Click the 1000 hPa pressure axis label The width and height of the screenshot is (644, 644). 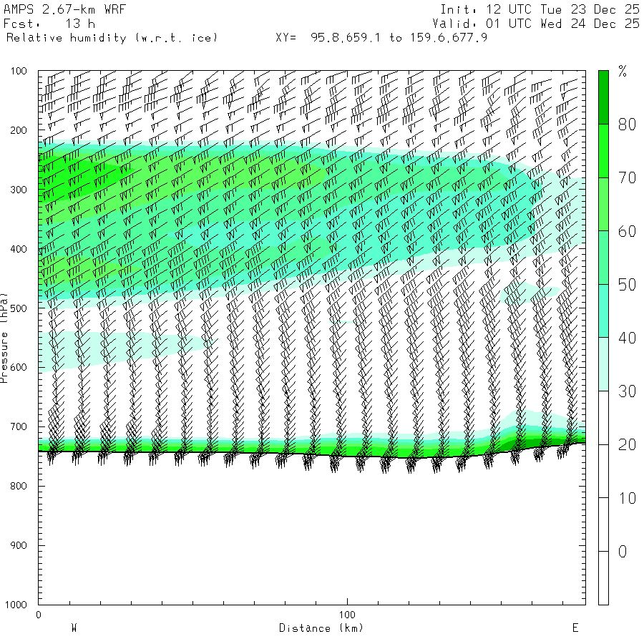click(x=16, y=605)
